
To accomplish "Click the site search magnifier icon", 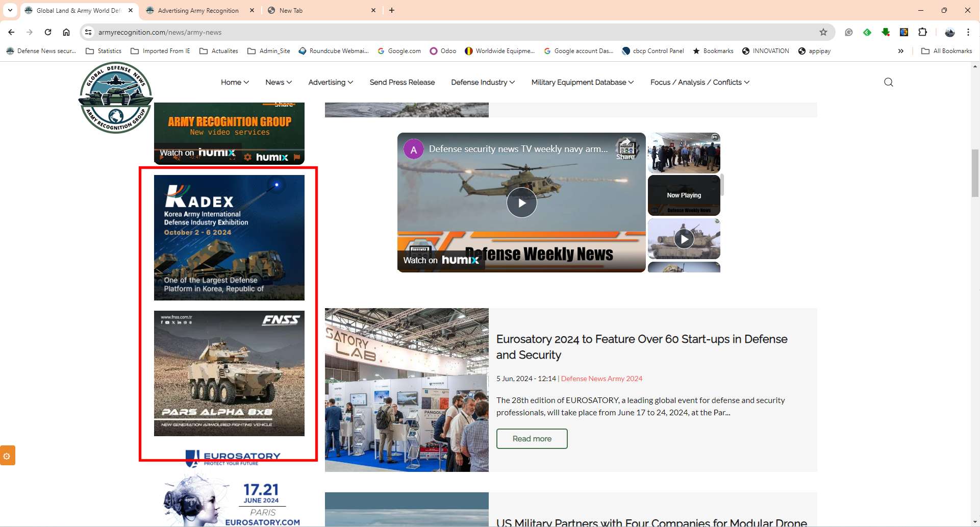I will (x=888, y=82).
